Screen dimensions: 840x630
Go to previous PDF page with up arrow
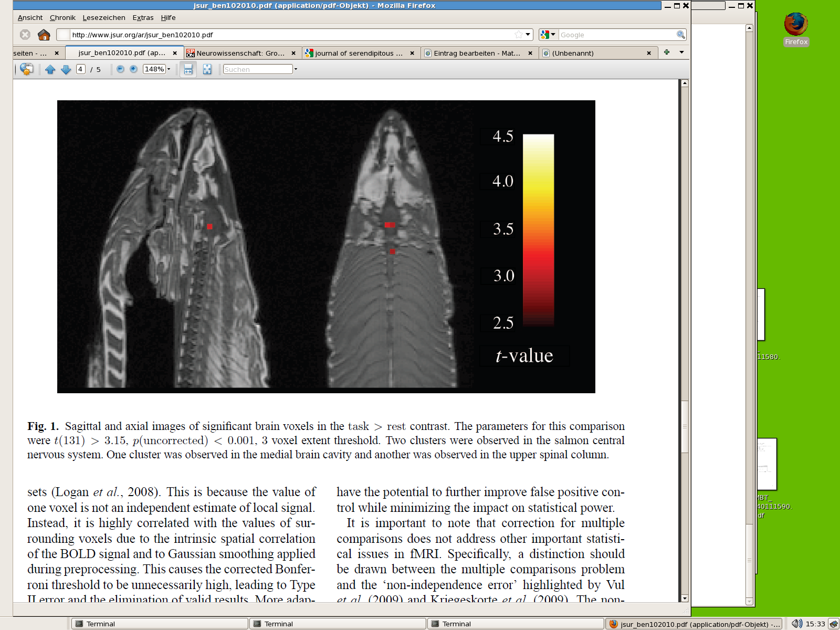[x=50, y=69]
